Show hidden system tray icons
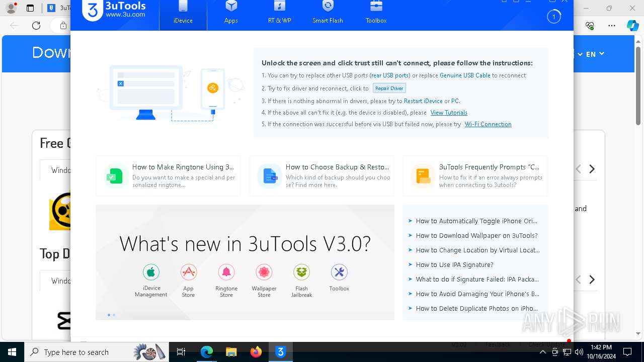 click(x=543, y=352)
